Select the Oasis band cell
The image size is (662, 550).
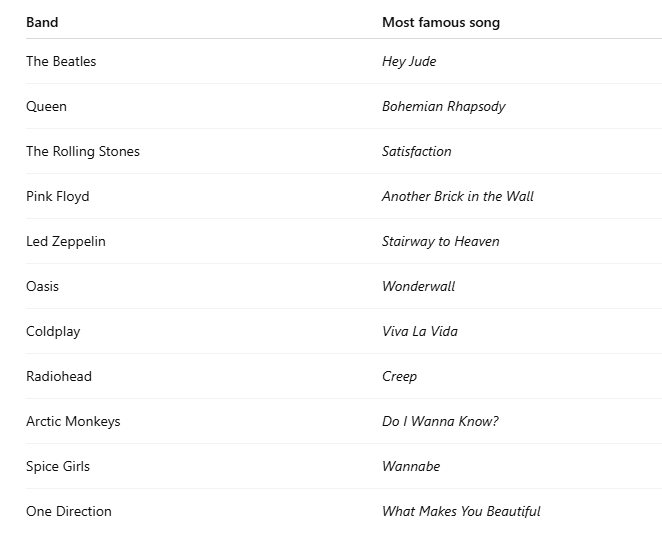pyautogui.click(x=42, y=286)
